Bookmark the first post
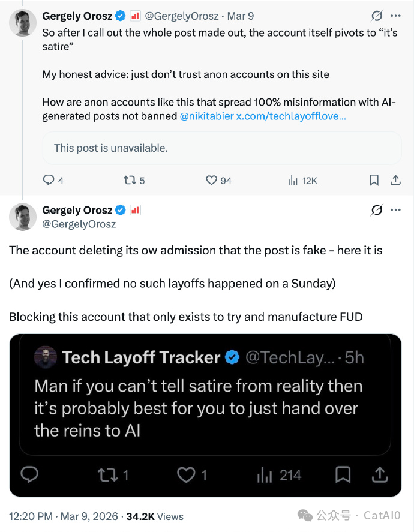This screenshot has height=532, width=414. pos(374,180)
